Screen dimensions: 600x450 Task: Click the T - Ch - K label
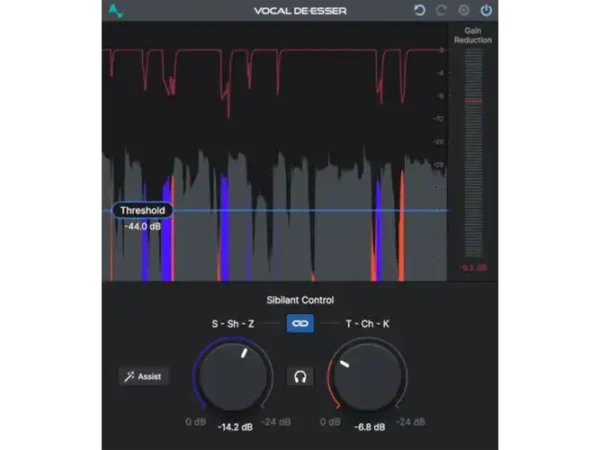tap(367, 324)
